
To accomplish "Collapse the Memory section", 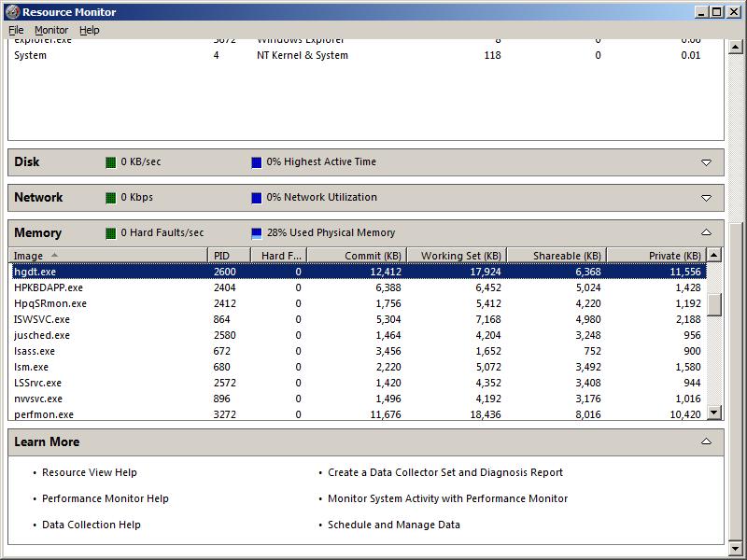I will pos(706,232).
